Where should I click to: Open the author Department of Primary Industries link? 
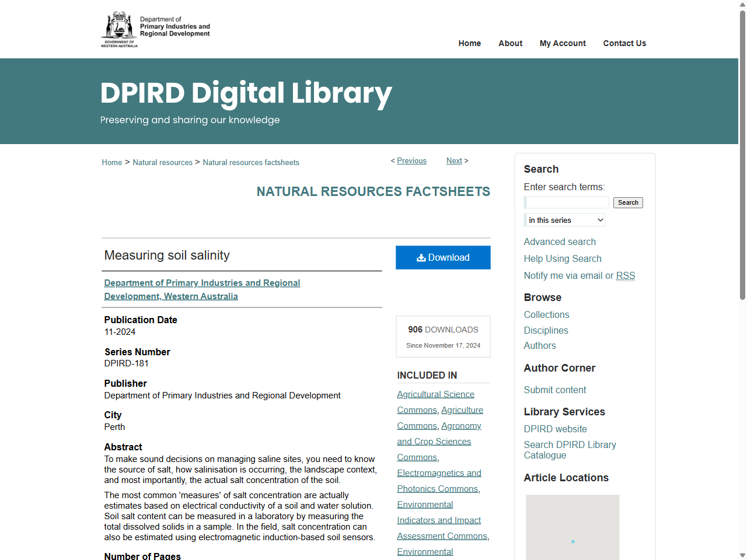(x=202, y=283)
